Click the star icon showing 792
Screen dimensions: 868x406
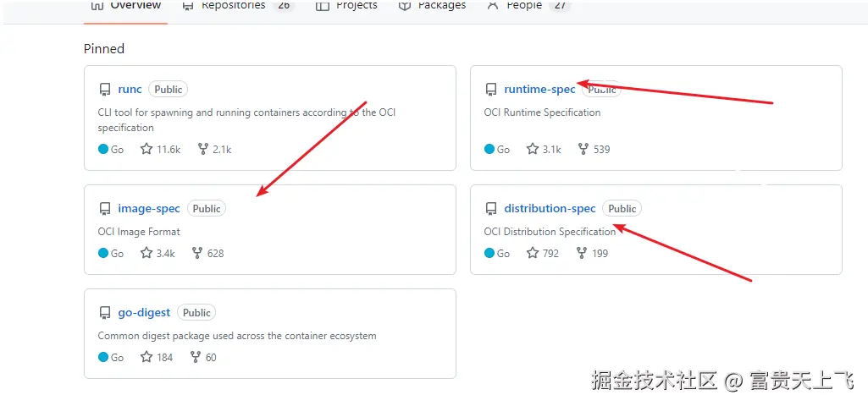533,253
